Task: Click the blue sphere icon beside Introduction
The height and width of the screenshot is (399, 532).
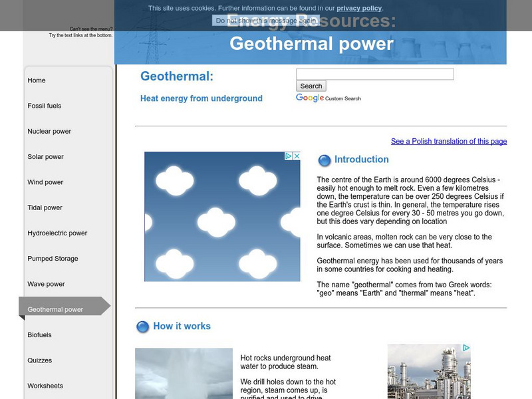Action: (325, 160)
